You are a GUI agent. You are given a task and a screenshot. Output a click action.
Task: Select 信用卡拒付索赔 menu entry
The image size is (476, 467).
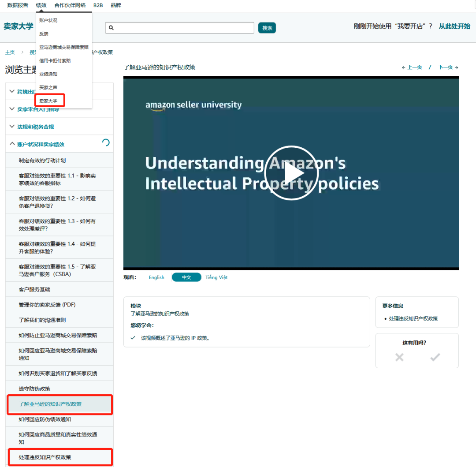(x=55, y=60)
